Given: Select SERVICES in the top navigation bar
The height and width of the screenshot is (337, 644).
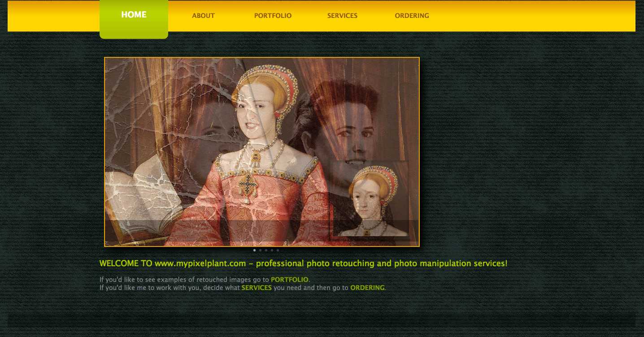Looking at the screenshot, I should click(342, 16).
